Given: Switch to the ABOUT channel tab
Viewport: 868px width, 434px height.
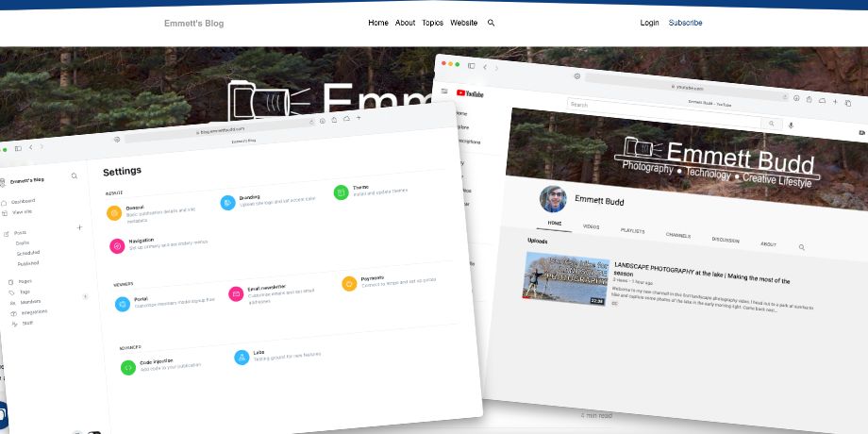Looking at the screenshot, I should pyautogui.click(x=768, y=244).
